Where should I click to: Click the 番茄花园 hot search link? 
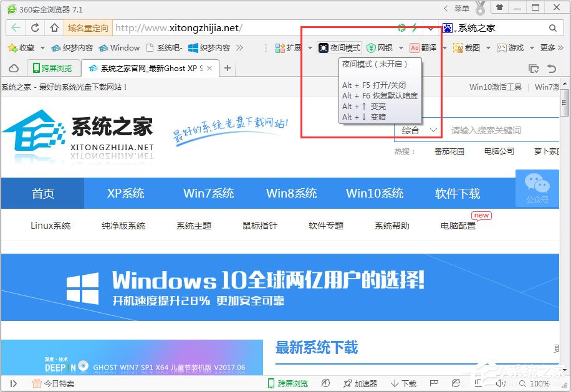point(448,151)
